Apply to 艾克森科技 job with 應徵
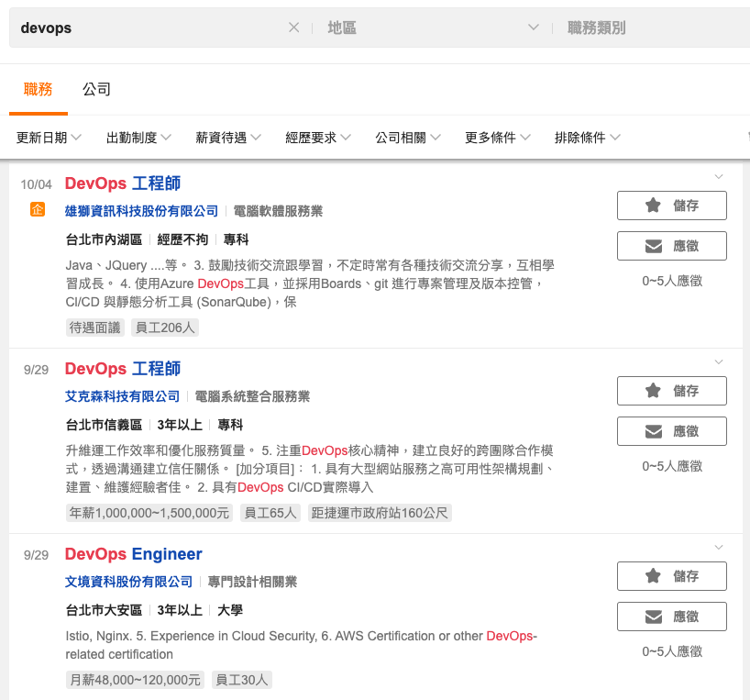Screen dimensions: 750x700 [x=671, y=431]
